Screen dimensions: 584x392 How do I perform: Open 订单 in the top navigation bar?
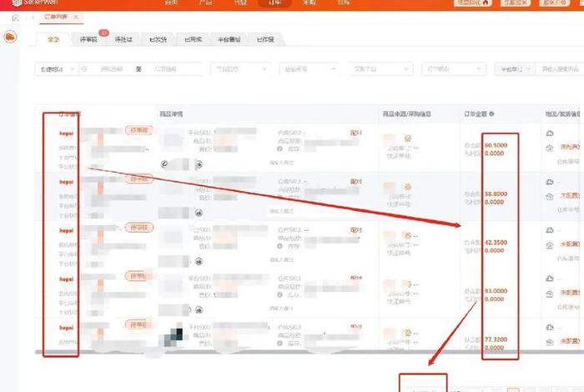pos(274,3)
